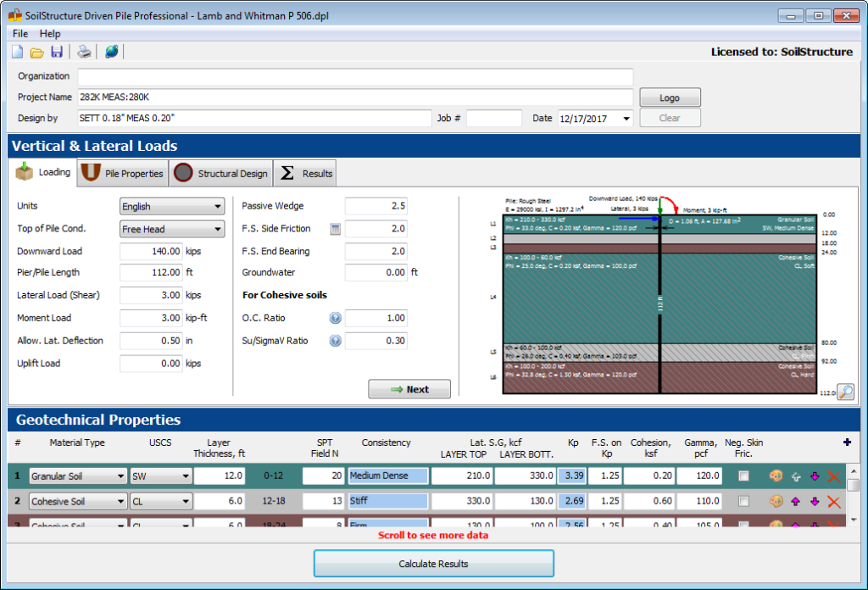Open the File menu

[20, 34]
